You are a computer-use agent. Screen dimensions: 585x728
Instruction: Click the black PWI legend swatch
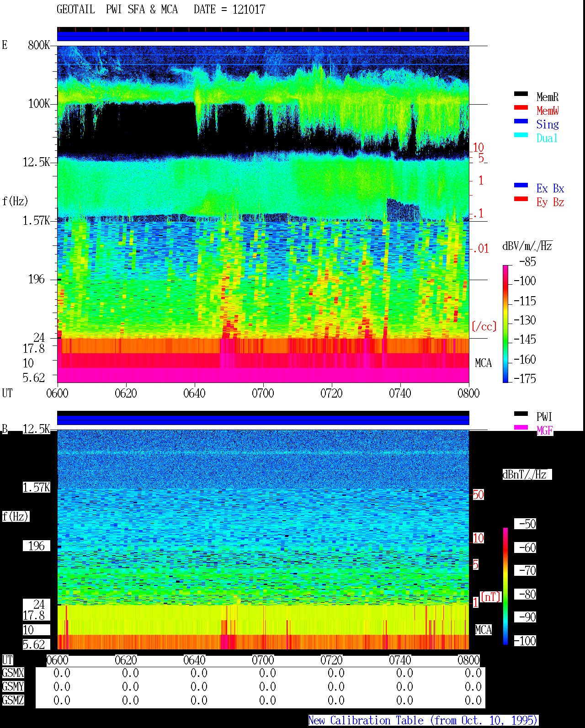point(521,414)
